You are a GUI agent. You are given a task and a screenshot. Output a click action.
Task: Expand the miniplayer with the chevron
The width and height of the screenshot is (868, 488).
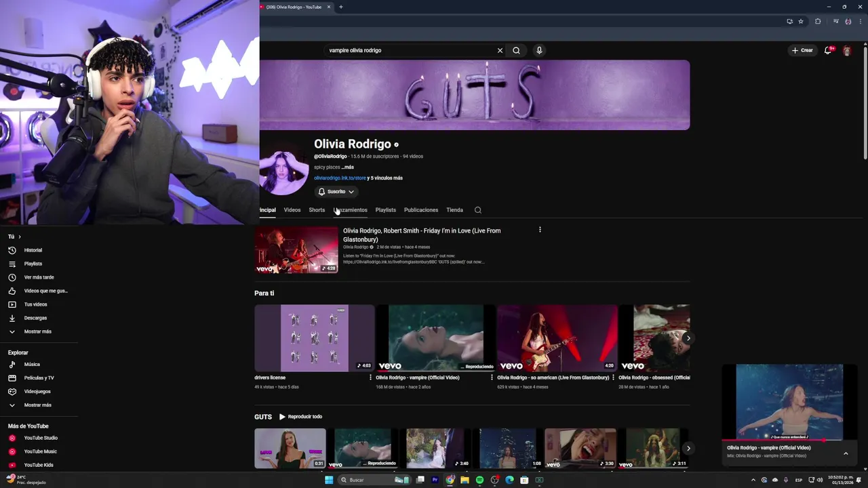pos(846,453)
